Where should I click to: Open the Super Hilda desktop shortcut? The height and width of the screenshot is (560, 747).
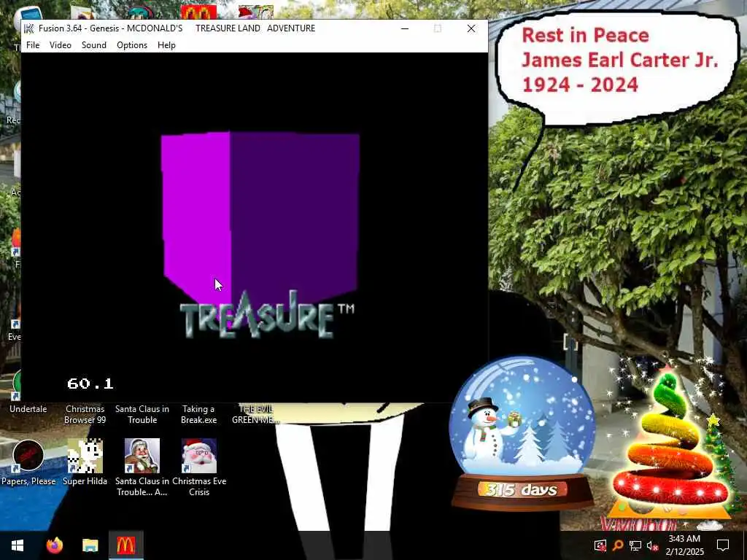pyautogui.click(x=85, y=462)
